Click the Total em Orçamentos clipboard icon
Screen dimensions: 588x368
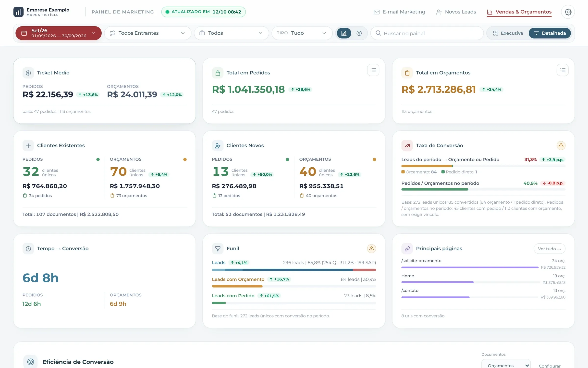pyautogui.click(x=407, y=73)
